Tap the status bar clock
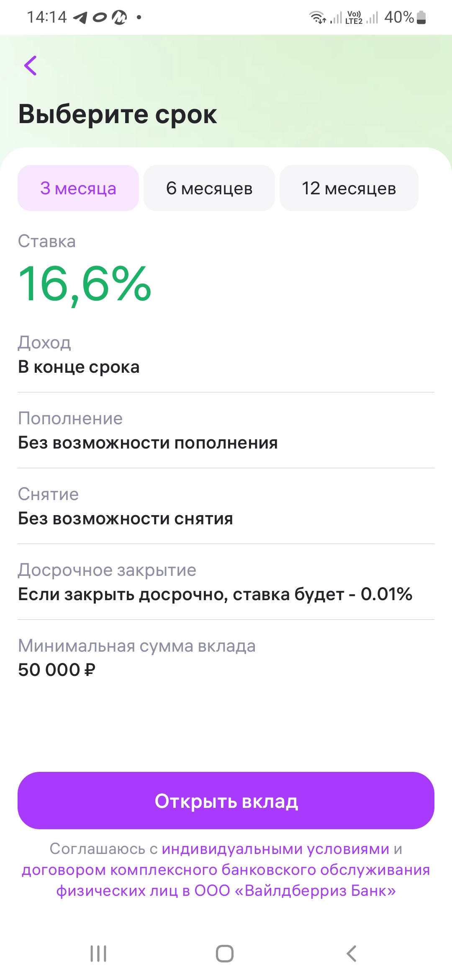Screen dimensions: 452x980 pyautogui.click(x=47, y=18)
